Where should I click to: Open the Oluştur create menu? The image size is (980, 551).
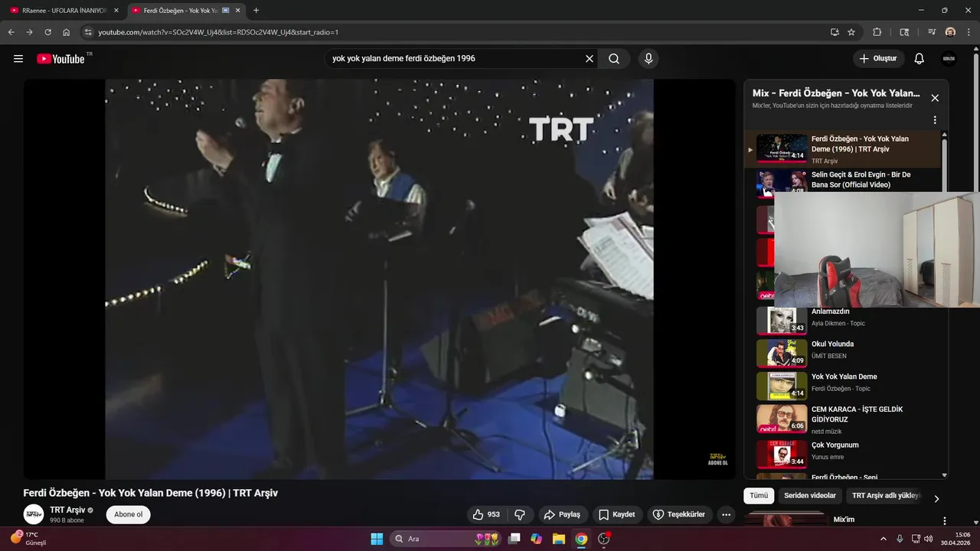coord(878,59)
